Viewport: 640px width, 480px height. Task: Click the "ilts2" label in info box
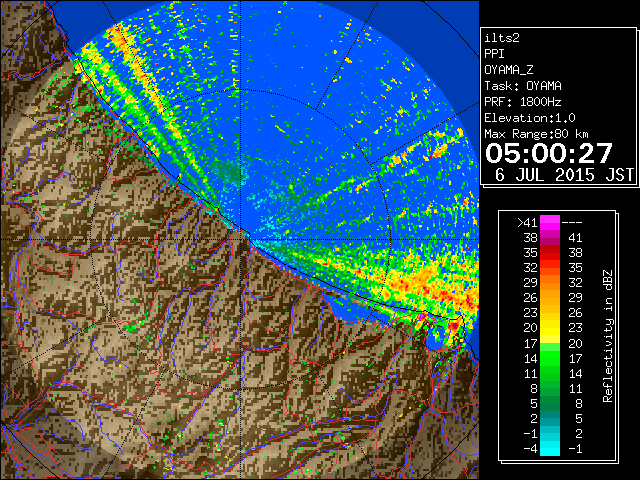[x=502, y=38]
